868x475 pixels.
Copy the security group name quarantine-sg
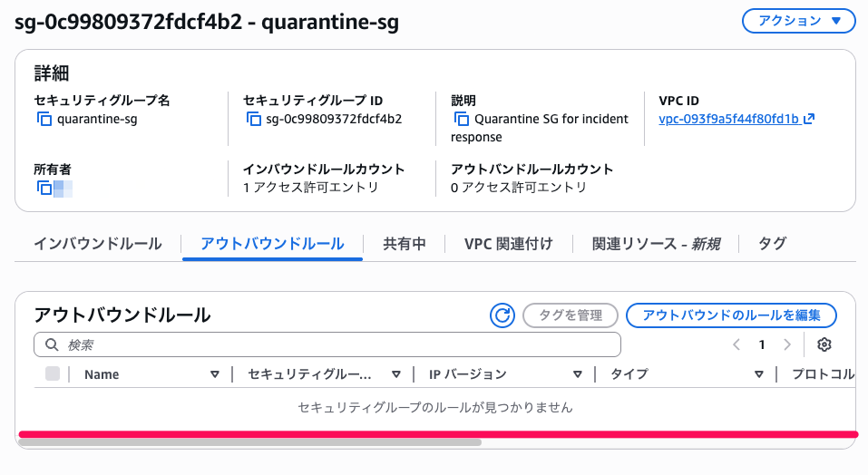click(44, 119)
